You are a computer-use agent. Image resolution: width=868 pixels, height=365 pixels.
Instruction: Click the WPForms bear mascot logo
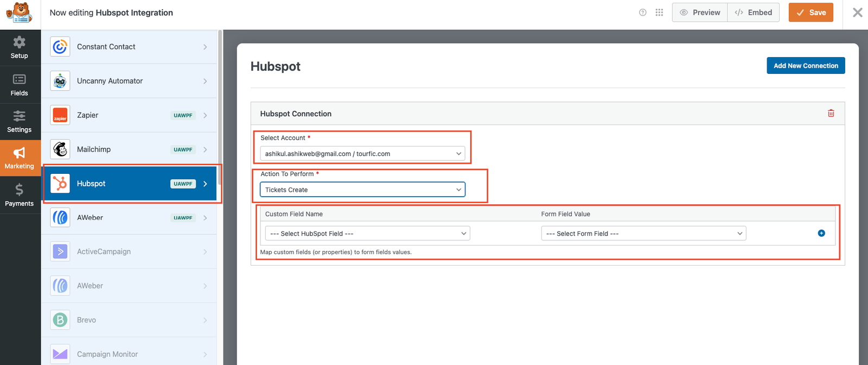pyautogui.click(x=20, y=13)
